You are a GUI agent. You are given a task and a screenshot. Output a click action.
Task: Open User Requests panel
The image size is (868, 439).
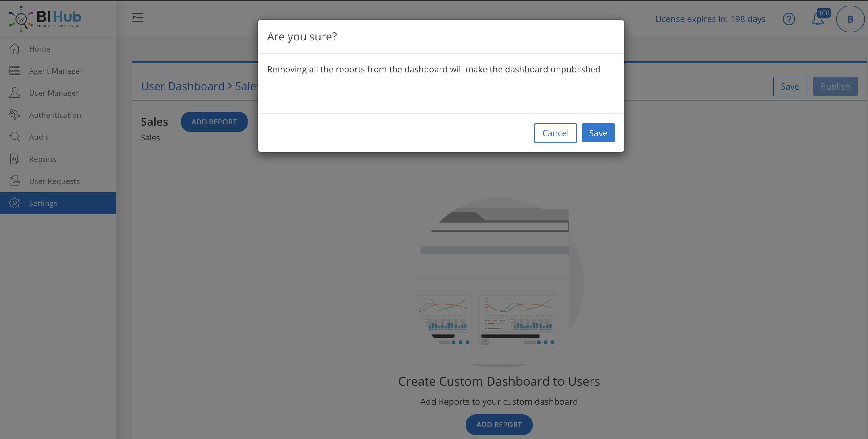coord(54,180)
